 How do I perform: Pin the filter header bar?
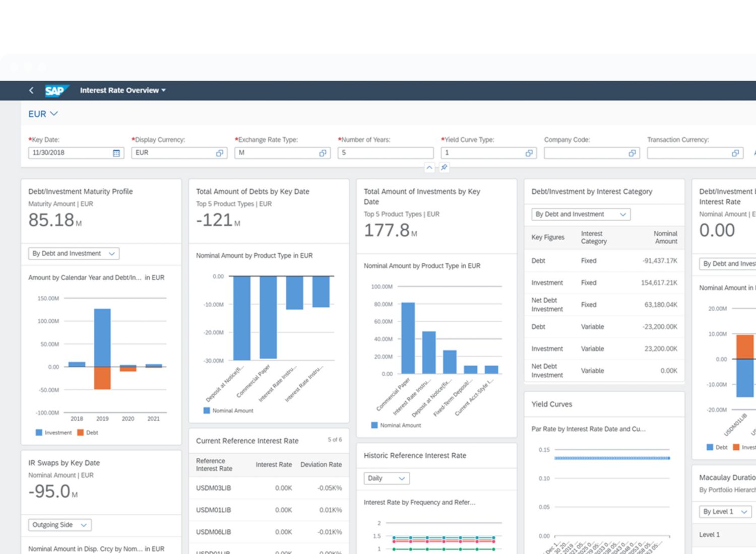tap(444, 167)
